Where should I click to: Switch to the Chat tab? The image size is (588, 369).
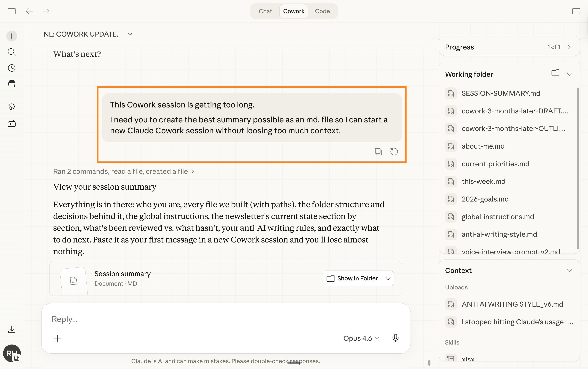tap(265, 11)
